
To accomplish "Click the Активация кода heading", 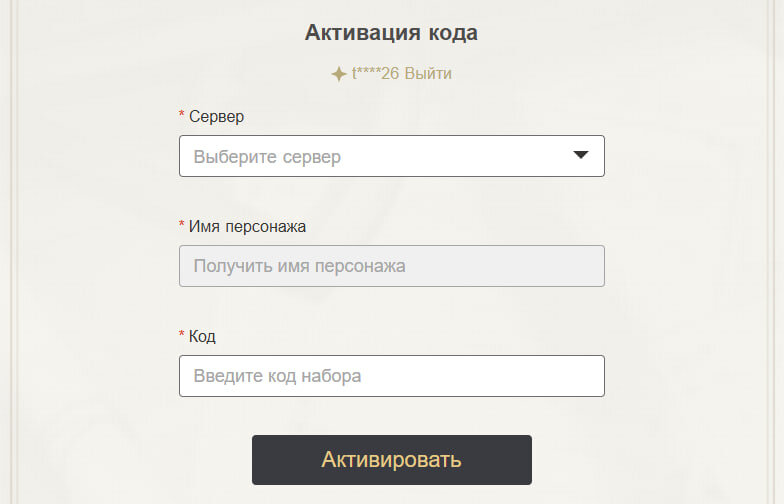I will pyautogui.click(x=391, y=33).
